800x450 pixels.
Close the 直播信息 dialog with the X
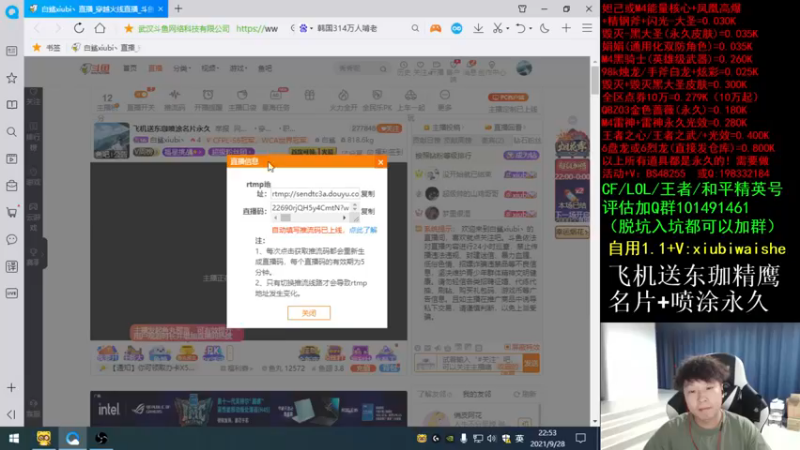tap(381, 162)
